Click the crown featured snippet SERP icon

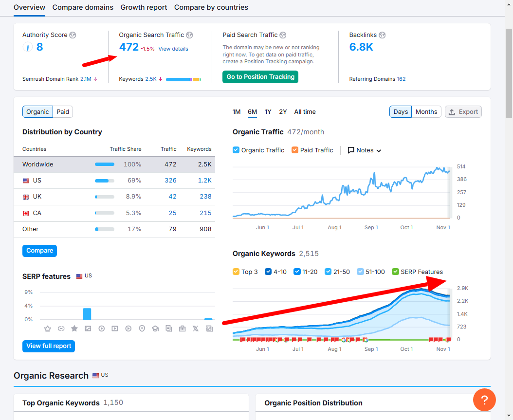pos(47,329)
